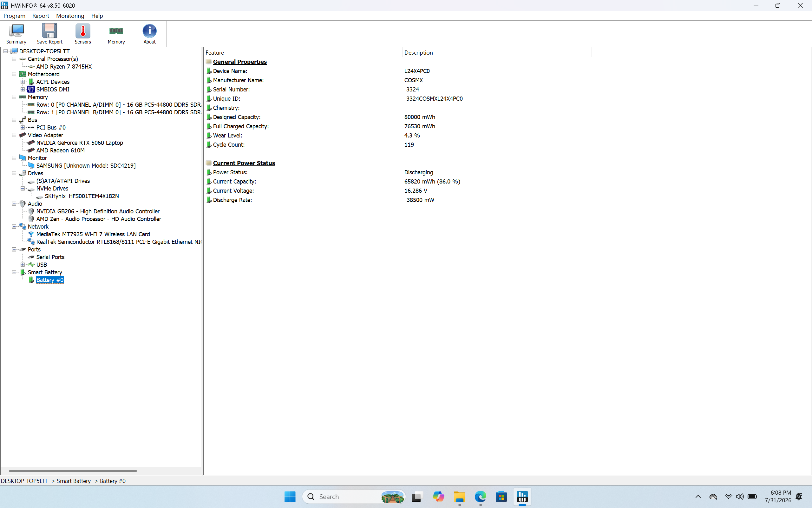Click the Current Voltage value 16.286 V
This screenshot has height=508, width=812.
416,191
